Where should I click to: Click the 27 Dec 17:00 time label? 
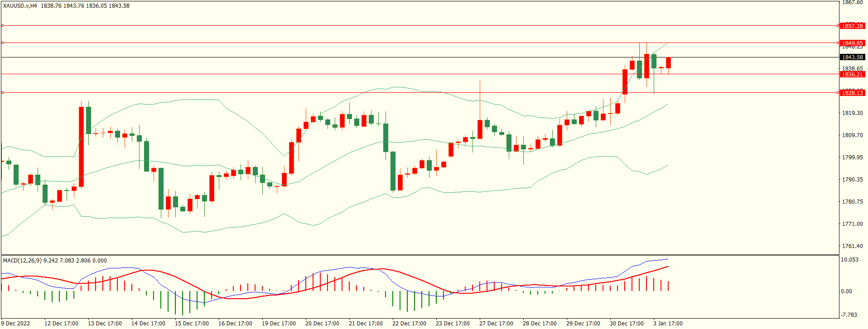coord(496,324)
